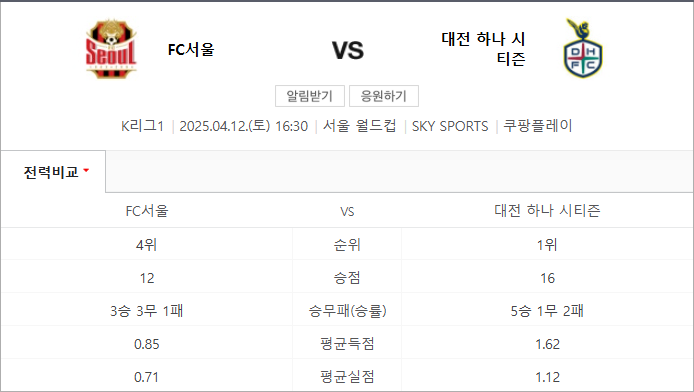
Task: Click the match date 2025.04.12.(토) 16:30
Action: [243, 126]
